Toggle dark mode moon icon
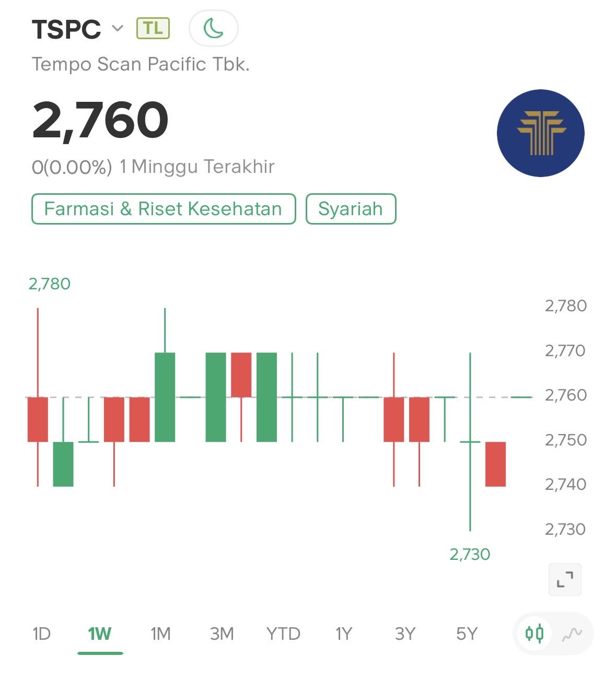Image resolution: width=616 pixels, height=680 pixels. coord(213,28)
